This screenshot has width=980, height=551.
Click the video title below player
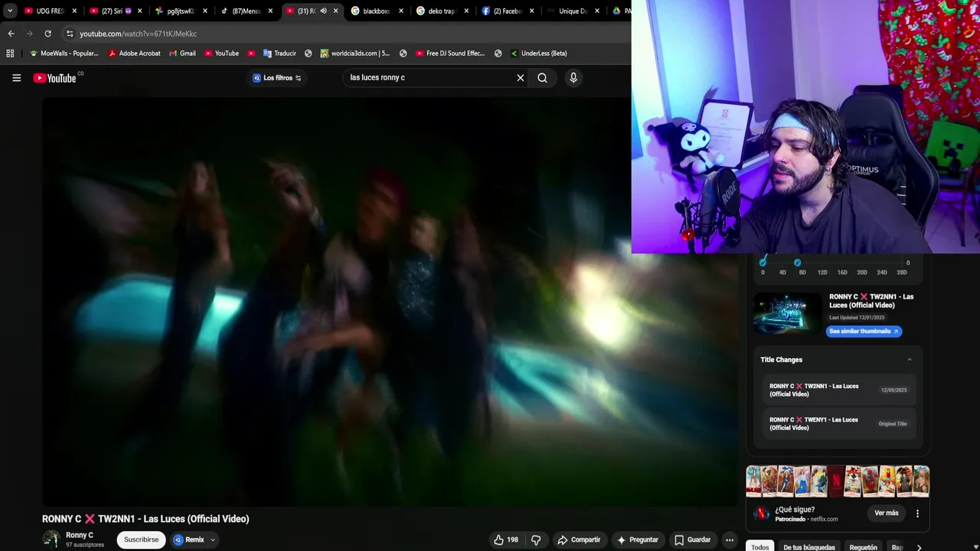[145, 519]
